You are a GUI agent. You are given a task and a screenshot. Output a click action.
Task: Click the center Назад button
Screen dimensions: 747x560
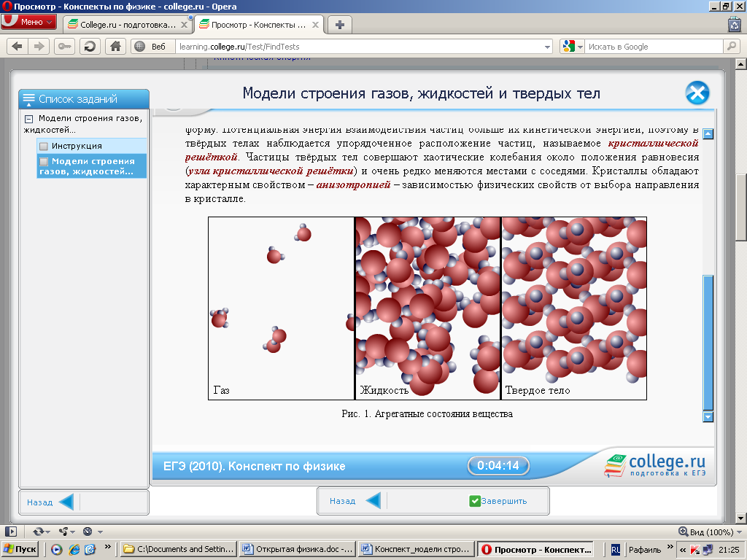coord(355,501)
